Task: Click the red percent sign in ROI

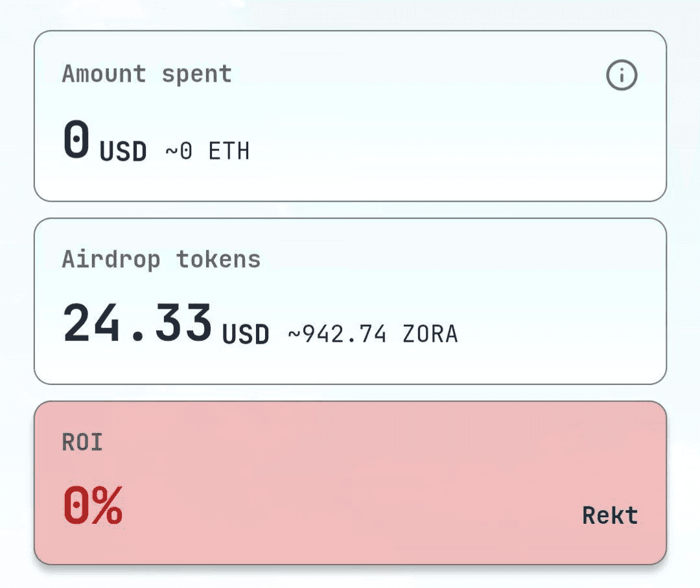Action: [107, 505]
